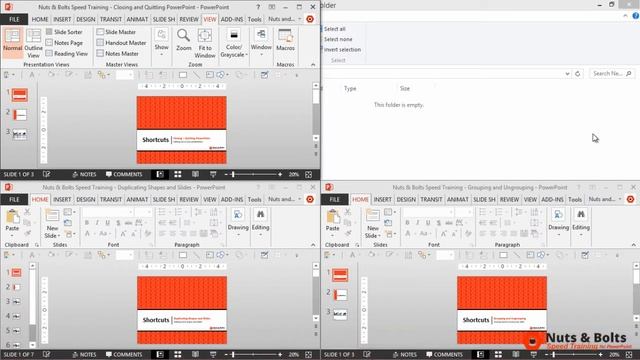Image resolution: width=640 pixels, height=360 pixels.
Task: Switch to Slide Sorter view
Action: click(64, 32)
